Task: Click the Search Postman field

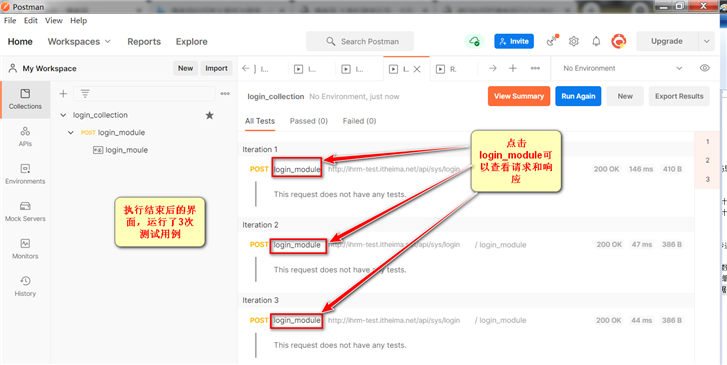Action: click(x=360, y=41)
